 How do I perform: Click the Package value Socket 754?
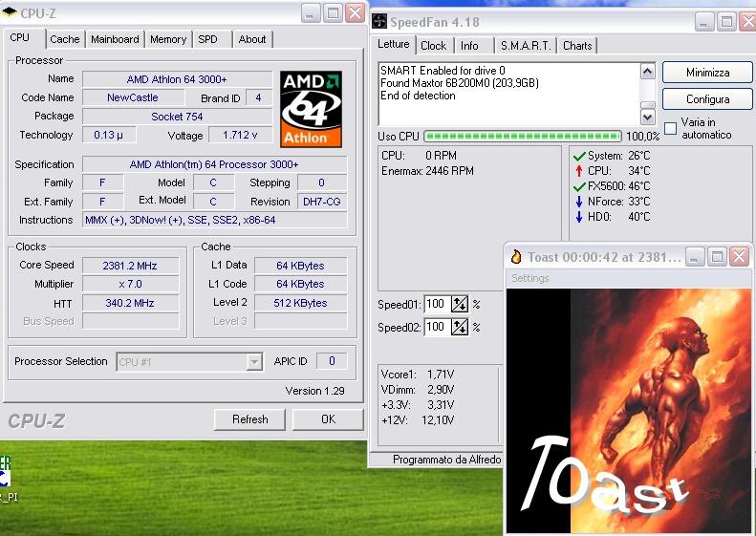pos(177,117)
